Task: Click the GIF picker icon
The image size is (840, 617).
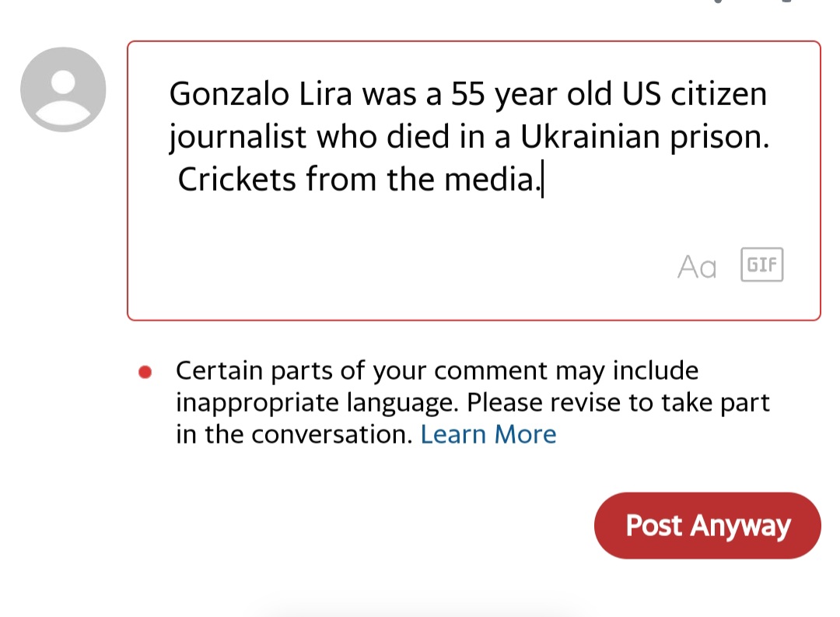Action: click(761, 265)
